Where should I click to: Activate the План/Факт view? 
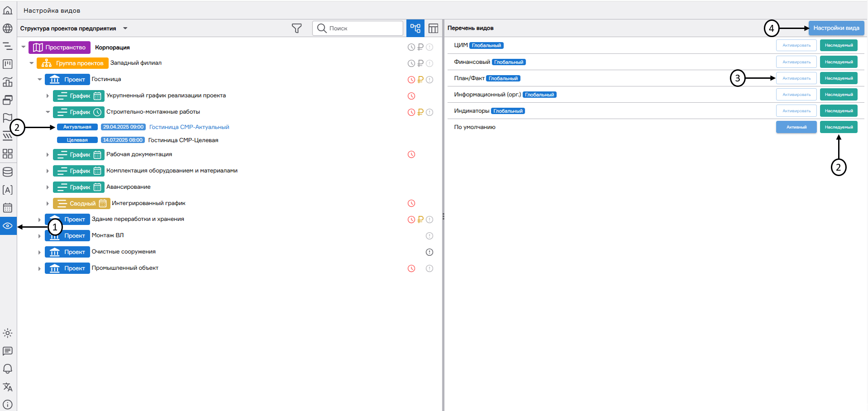[x=796, y=78]
